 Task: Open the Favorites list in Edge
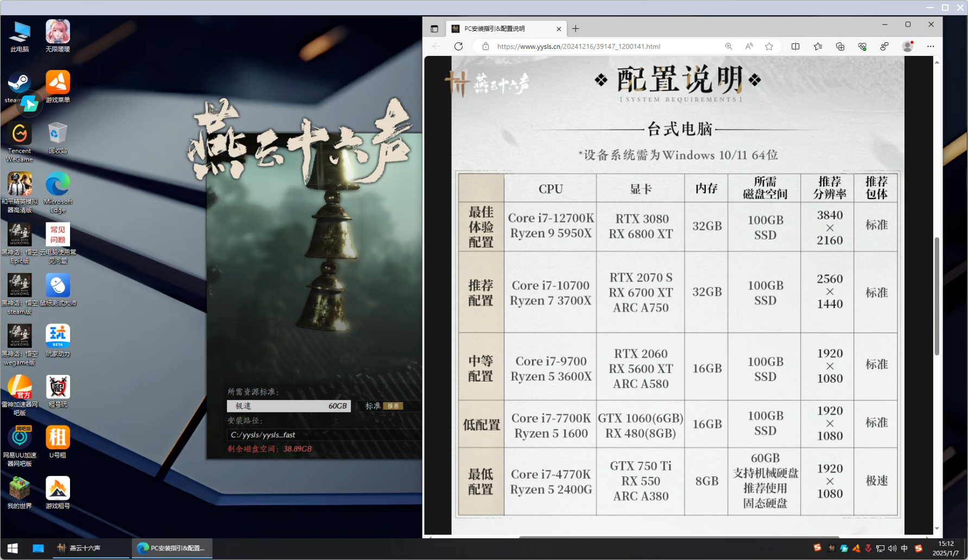[x=818, y=47]
